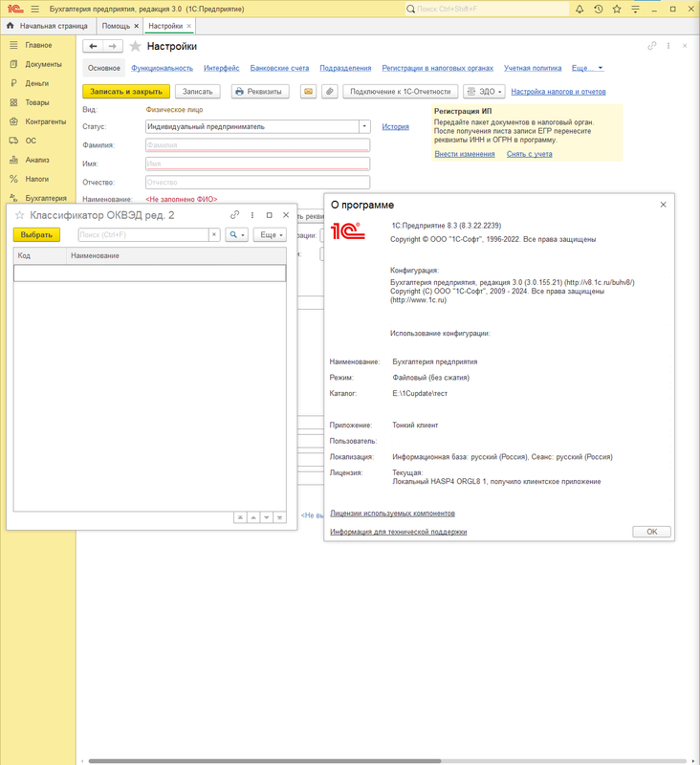Viewport: 700px width, 765px height.
Task: Go forward with the right arrow
Action: click(x=112, y=46)
